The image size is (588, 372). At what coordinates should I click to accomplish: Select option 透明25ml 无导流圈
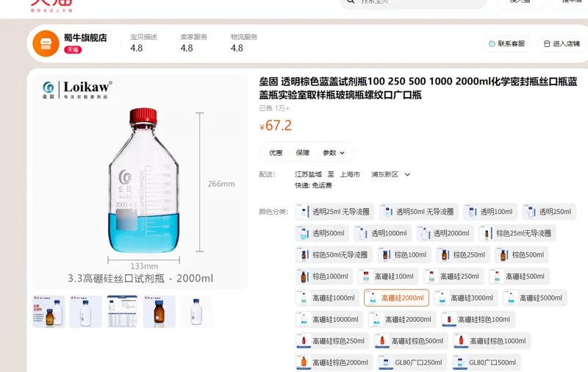tap(334, 212)
